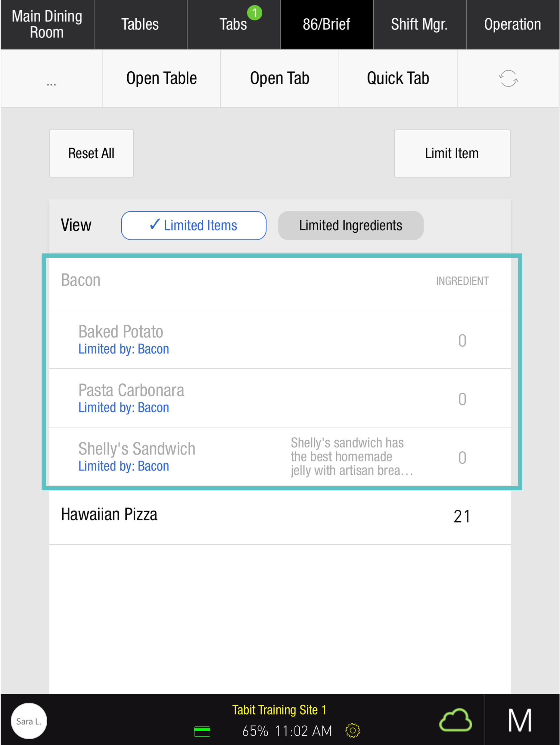Go to the Operation tab
560x745 pixels.
pos(512,25)
